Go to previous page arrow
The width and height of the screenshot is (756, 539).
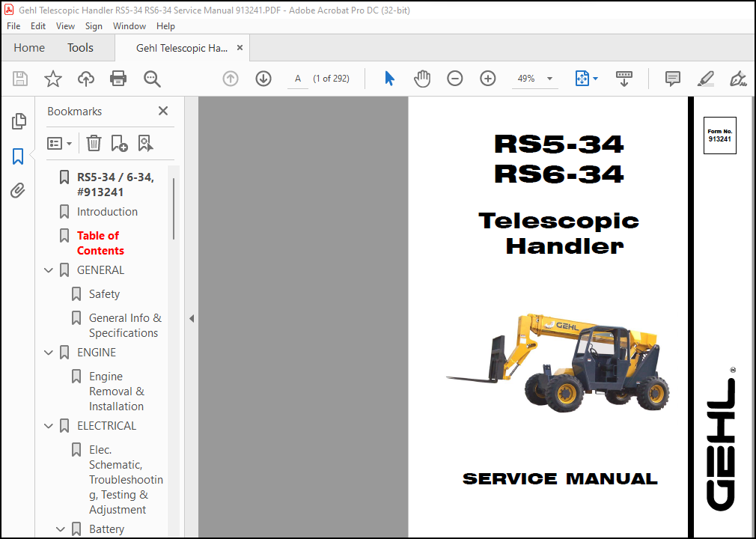pos(231,79)
